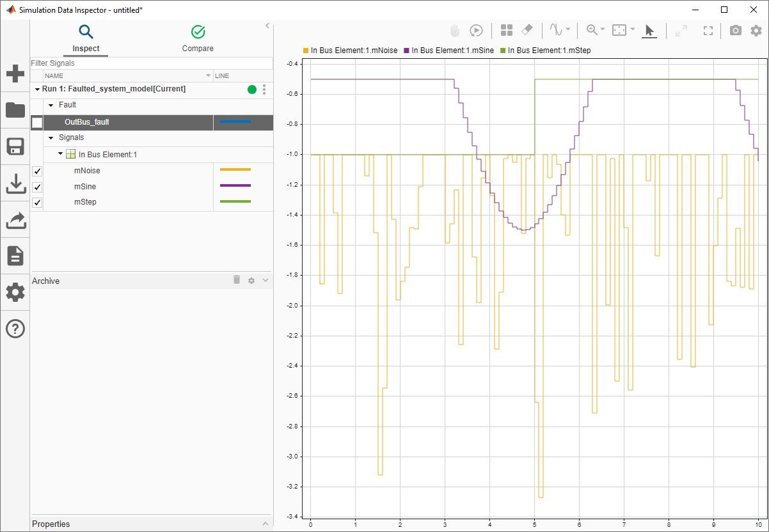
Task: Click the Save session disk icon
Action: click(x=15, y=146)
